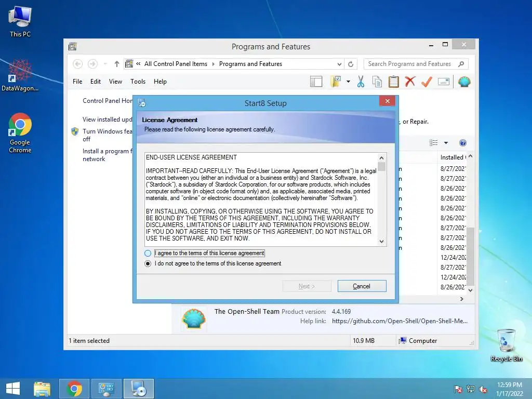Open the View menu
The width and height of the screenshot is (532, 399).
[x=115, y=82]
